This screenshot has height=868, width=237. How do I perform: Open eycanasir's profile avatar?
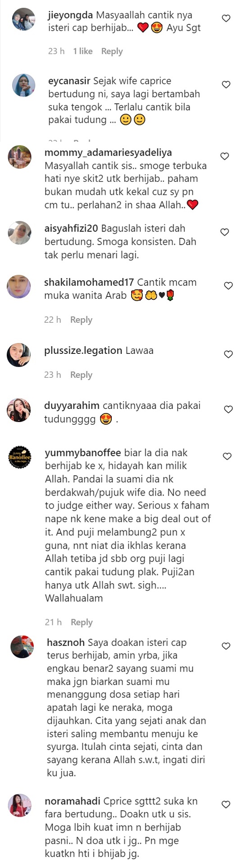tap(23, 85)
